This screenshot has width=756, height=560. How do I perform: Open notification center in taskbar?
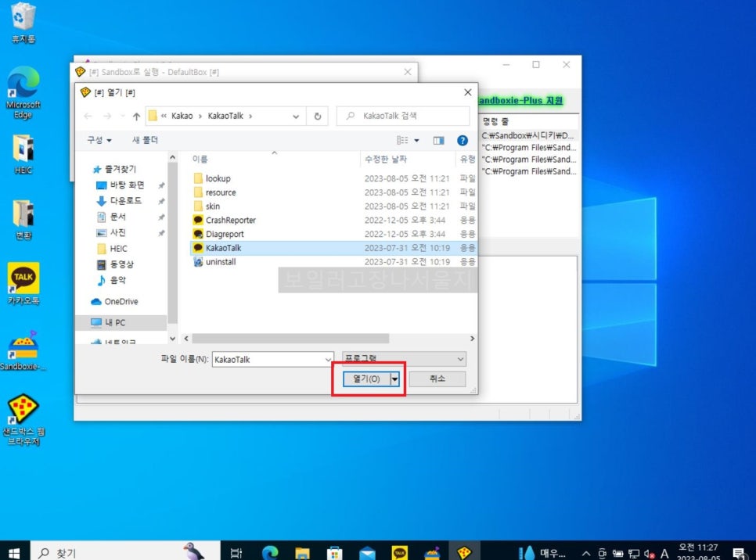[x=739, y=553]
